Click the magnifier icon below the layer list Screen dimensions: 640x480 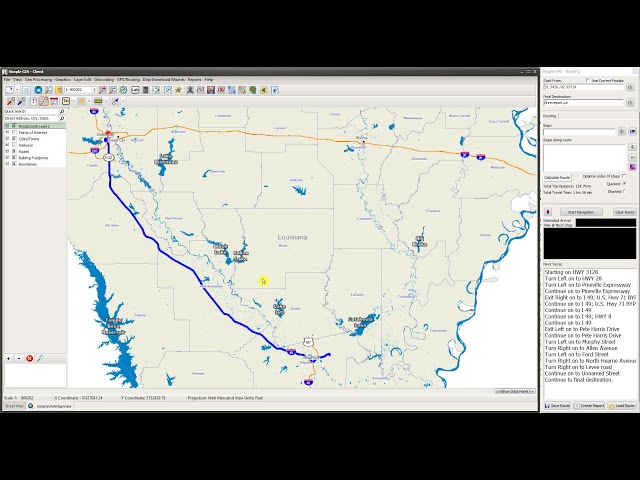pyautogui.click(x=40, y=358)
